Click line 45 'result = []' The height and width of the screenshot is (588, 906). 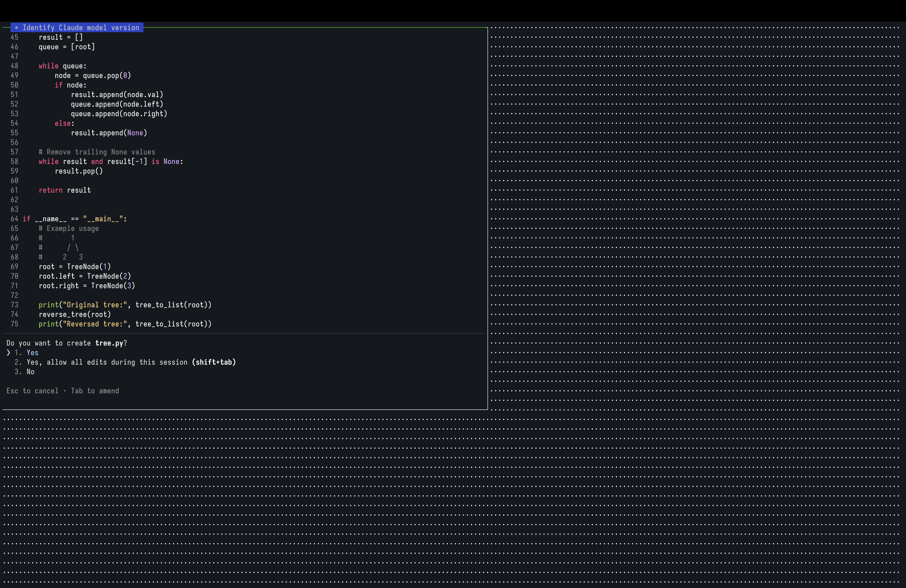click(61, 37)
